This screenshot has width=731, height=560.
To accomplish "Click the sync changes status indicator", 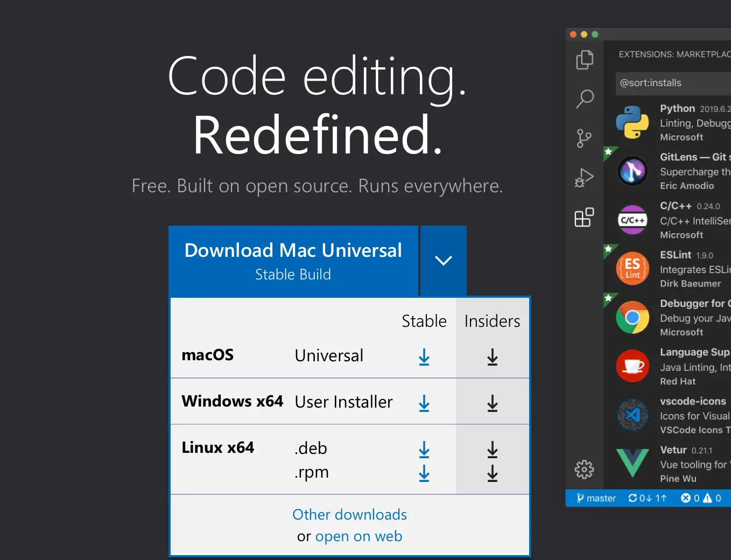I will tap(648, 498).
